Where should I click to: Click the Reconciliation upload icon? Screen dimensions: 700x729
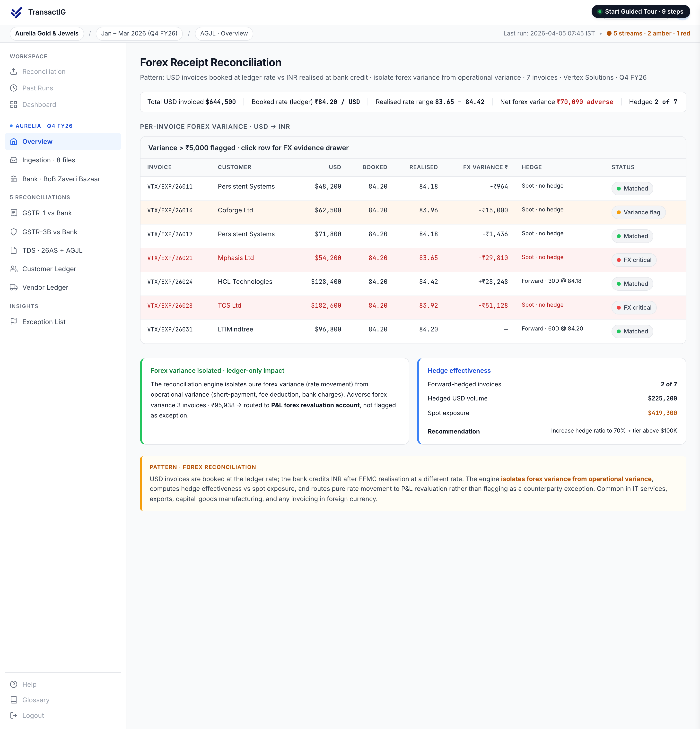(14, 71)
